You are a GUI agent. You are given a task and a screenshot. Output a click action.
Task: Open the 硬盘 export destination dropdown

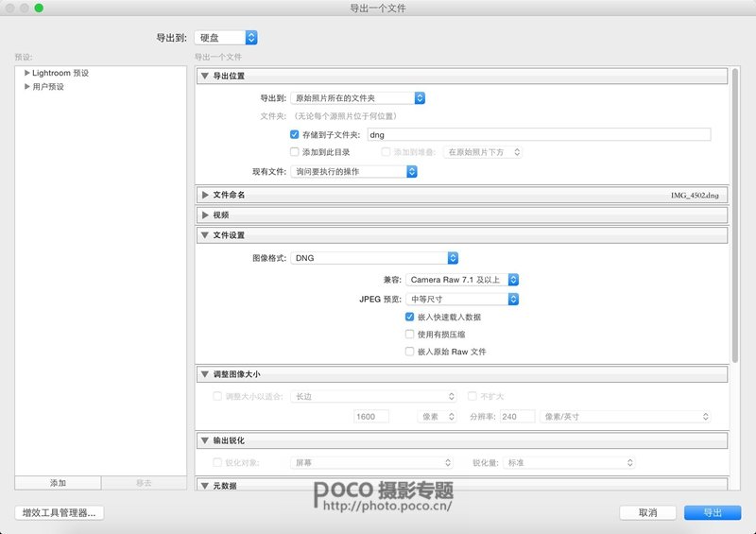[x=226, y=38]
